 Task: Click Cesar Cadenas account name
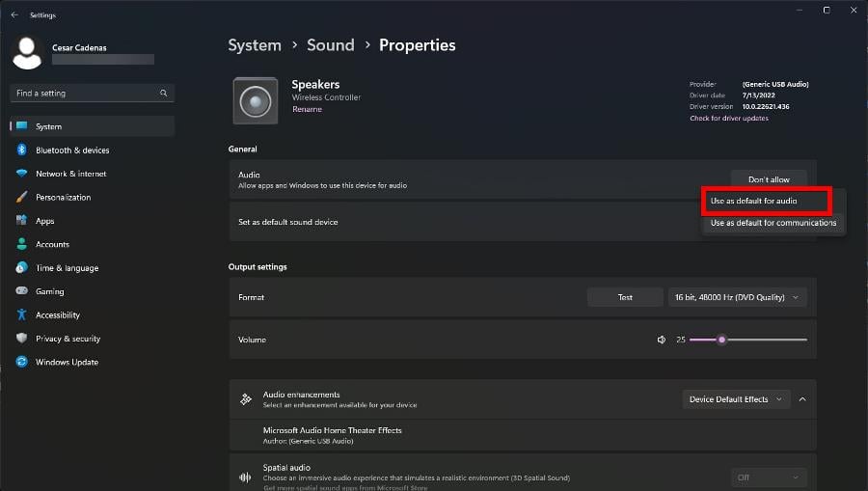click(x=79, y=47)
